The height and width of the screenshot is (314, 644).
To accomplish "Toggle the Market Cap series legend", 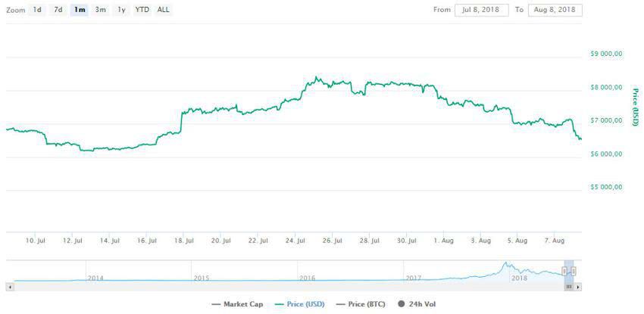I will click(237, 304).
